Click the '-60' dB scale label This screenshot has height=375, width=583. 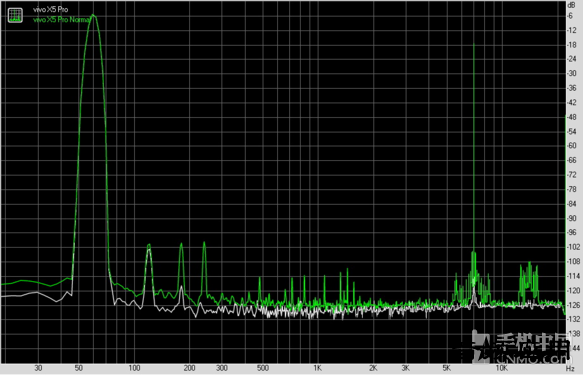(x=571, y=146)
